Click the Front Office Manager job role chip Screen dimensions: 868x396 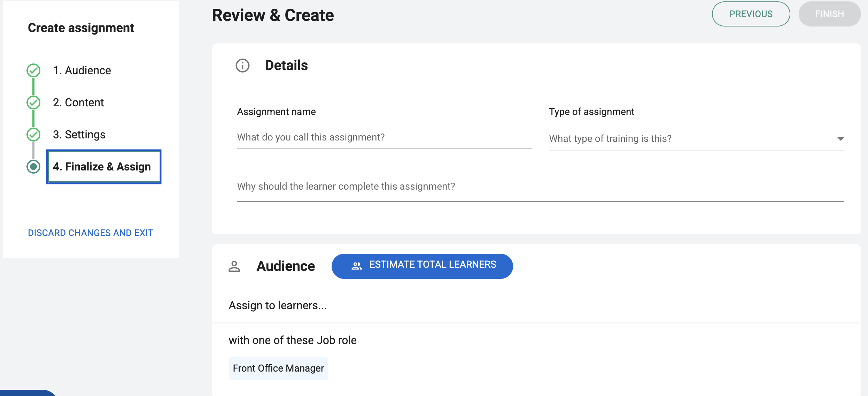(278, 368)
